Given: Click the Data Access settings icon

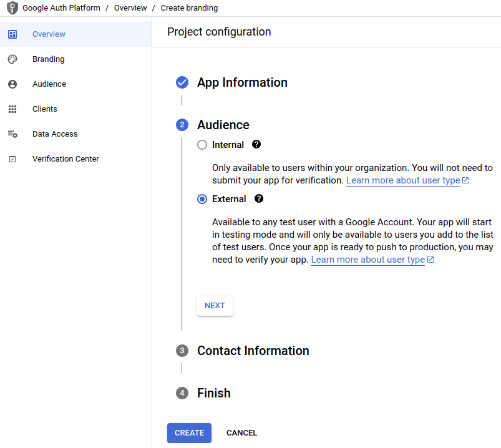Looking at the screenshot, I should click(12, 134).
